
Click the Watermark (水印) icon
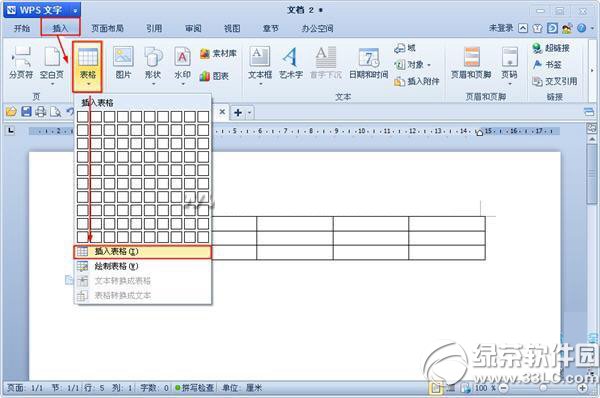click(183, 62)
